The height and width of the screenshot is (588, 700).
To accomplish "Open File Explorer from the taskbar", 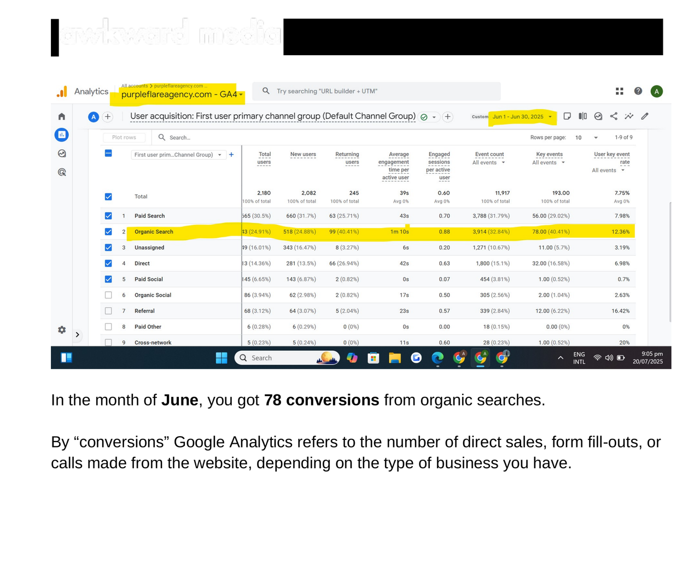I will click(395, 358).
